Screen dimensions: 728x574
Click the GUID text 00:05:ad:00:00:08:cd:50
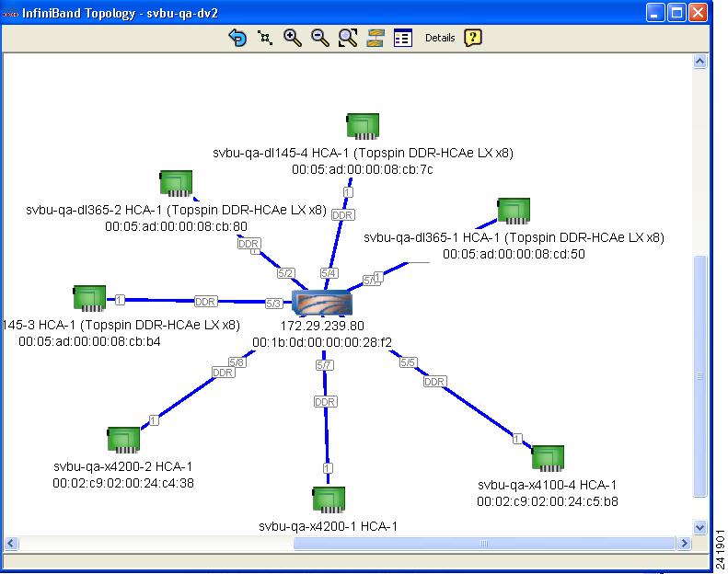[514, 254]
